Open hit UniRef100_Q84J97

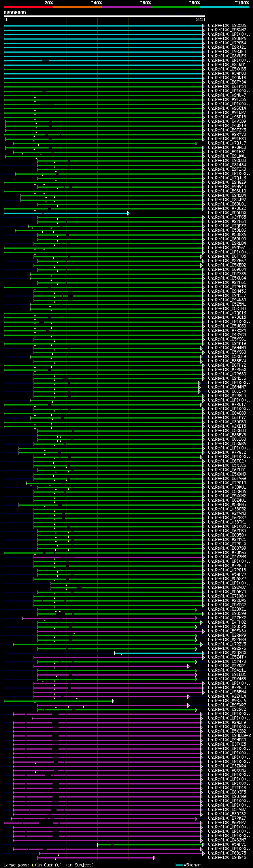pos(227,200)
